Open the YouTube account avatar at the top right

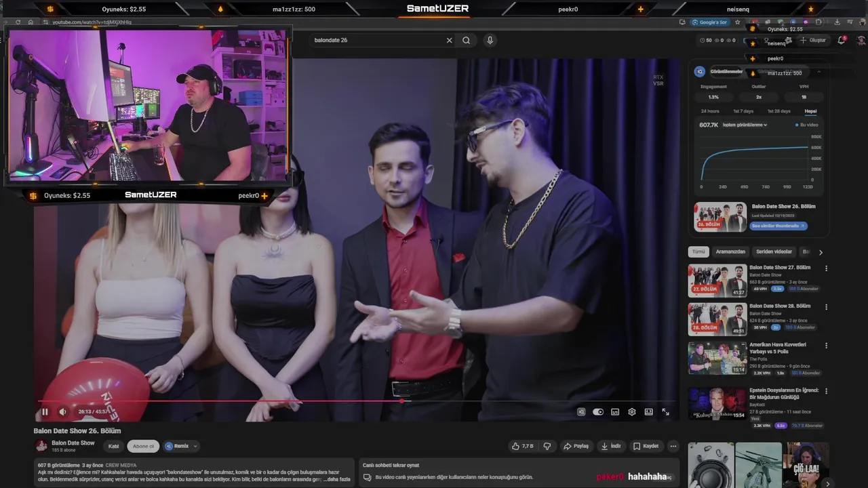pos(861,40)
